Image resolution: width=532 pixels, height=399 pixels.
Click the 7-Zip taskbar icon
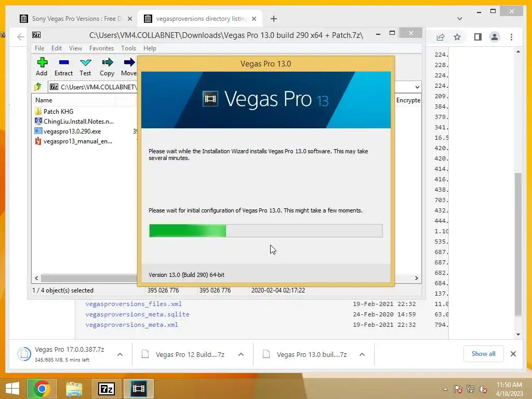(x=106, y=389)
